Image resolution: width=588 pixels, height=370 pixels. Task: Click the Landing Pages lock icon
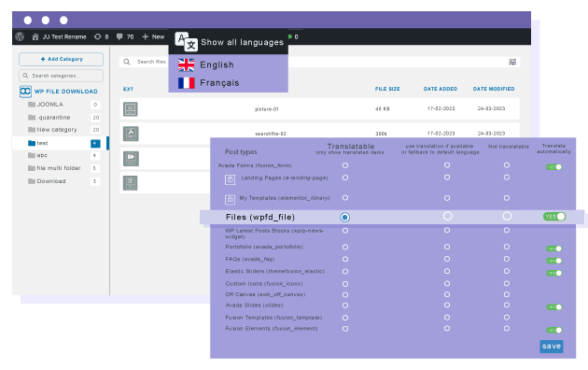tap(230, 179)
